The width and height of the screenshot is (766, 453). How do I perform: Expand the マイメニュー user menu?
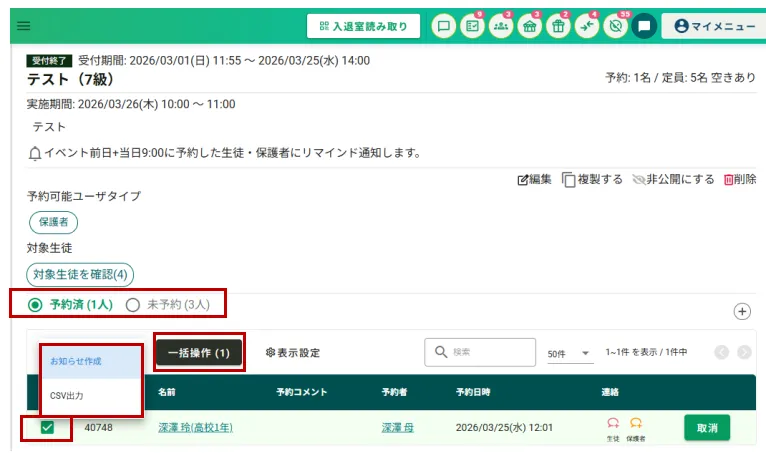pyautogui.click(x=715, y=26)
